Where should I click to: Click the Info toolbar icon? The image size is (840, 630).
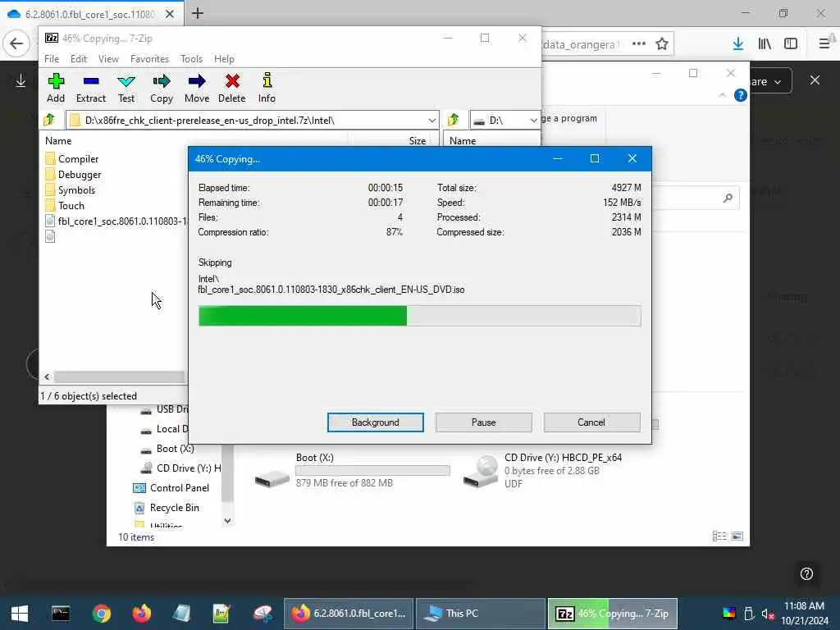pos(267,88)
